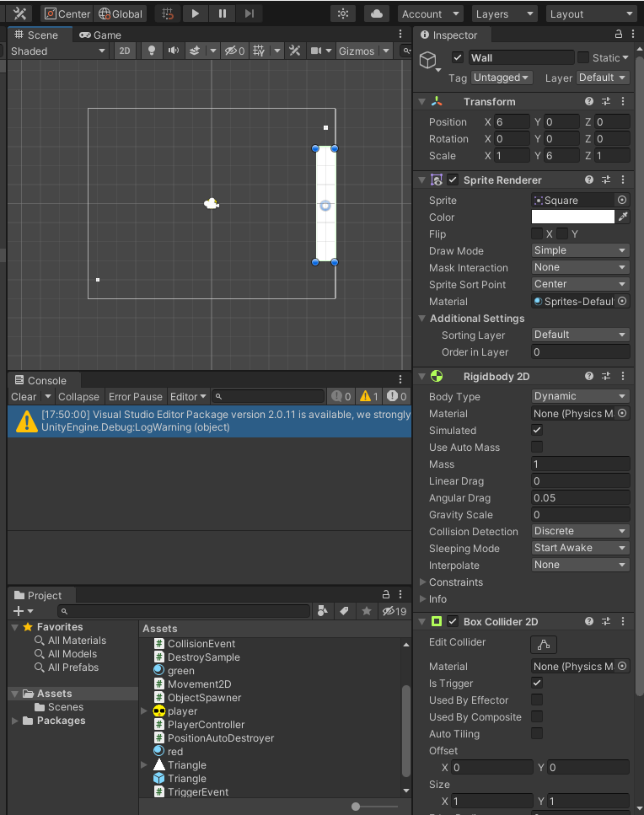644x815 pixels.
Task: Toggle the Scene grid visibility icon
Action: 259,51
